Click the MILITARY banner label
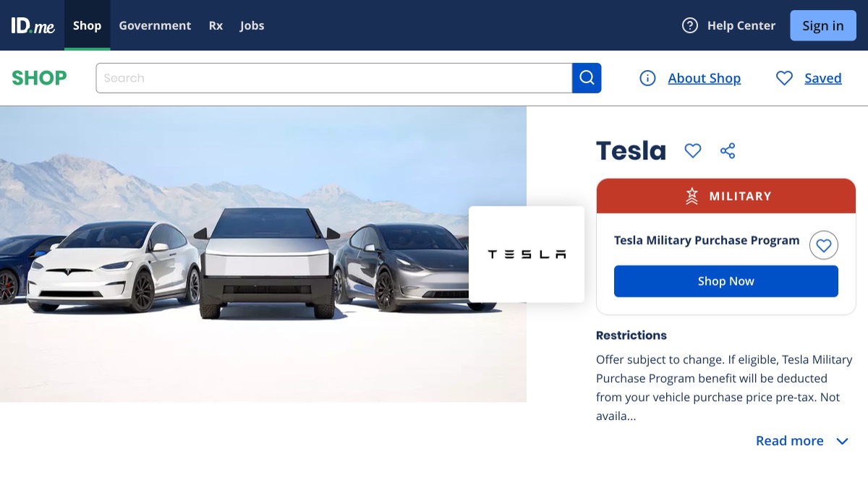 tap(740, 196)
